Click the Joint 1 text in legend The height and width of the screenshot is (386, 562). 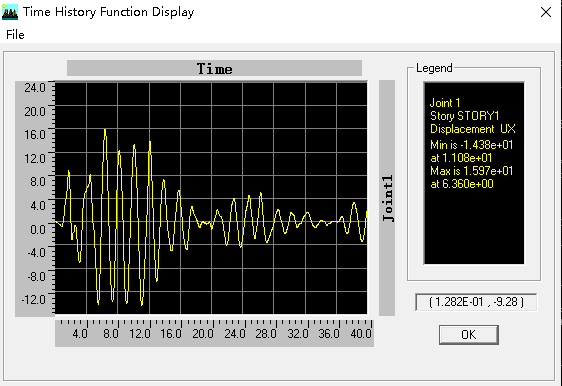coord(445,103)
